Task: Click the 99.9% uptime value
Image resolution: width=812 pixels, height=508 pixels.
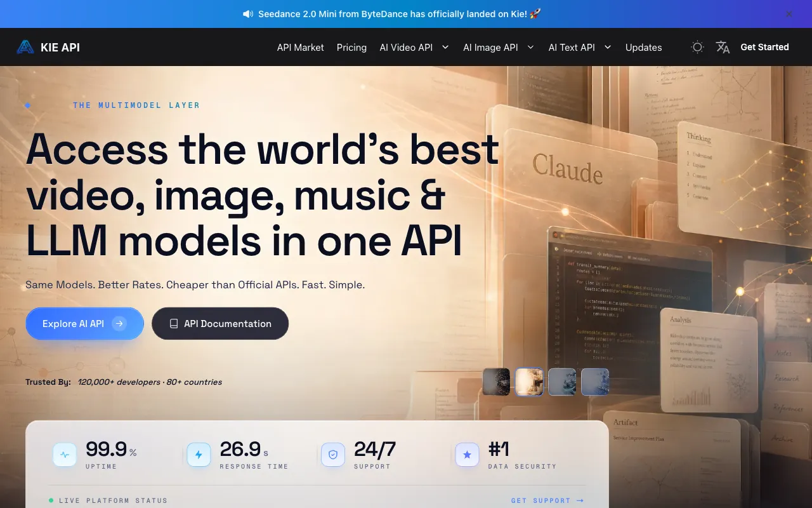Action: point(111,449)
